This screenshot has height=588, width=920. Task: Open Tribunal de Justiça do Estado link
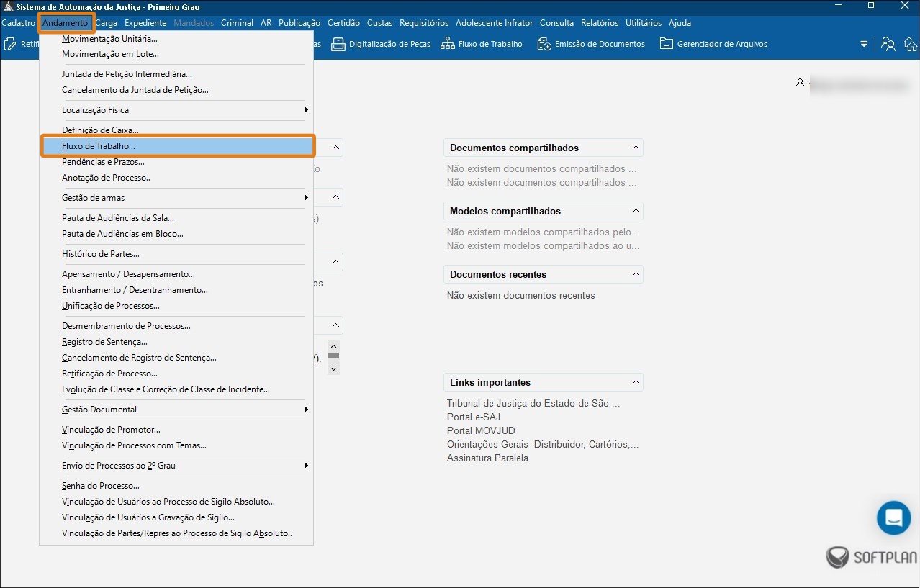[533, 404]
